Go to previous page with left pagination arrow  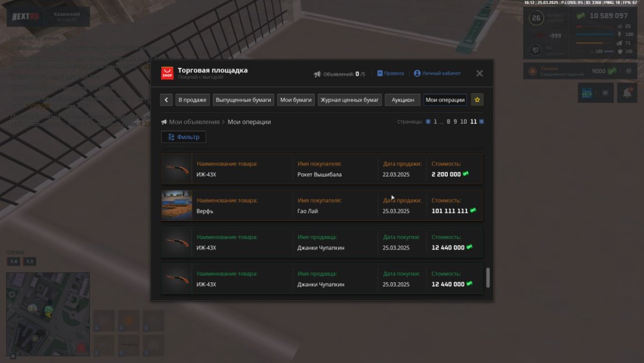(x=428, y=122)
